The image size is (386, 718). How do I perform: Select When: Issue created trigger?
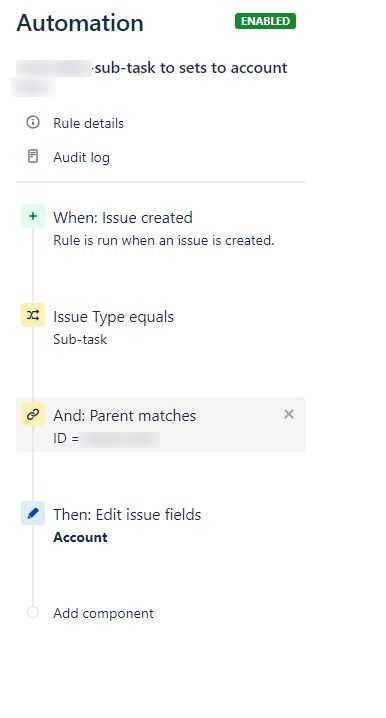tap(123, 218)
